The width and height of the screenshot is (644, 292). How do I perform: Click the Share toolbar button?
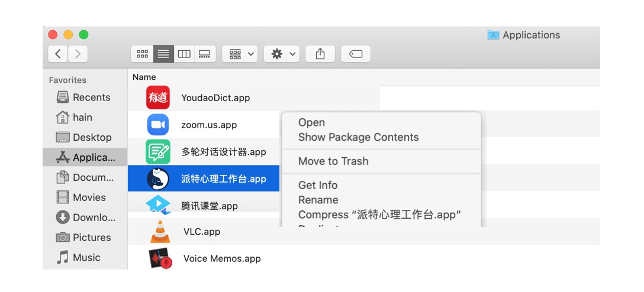[x=320, y=54]
